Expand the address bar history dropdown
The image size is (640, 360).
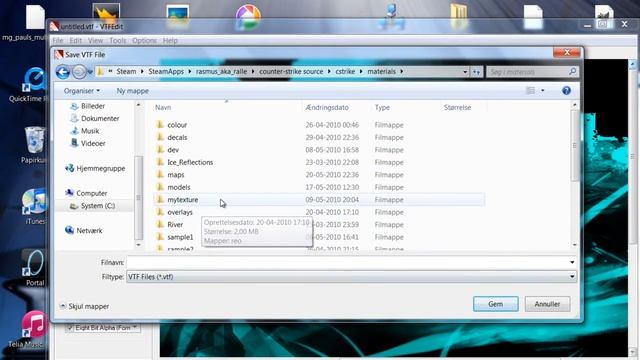(465, 72)
